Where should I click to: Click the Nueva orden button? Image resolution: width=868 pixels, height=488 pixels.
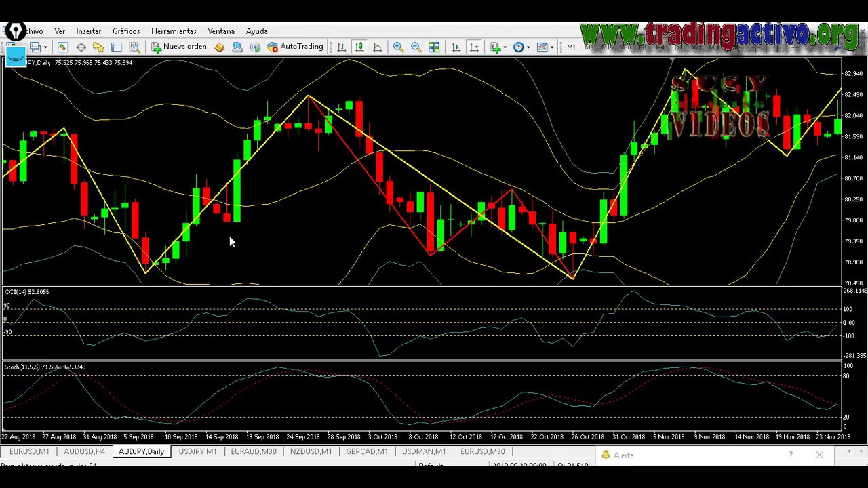pos(179,47)
